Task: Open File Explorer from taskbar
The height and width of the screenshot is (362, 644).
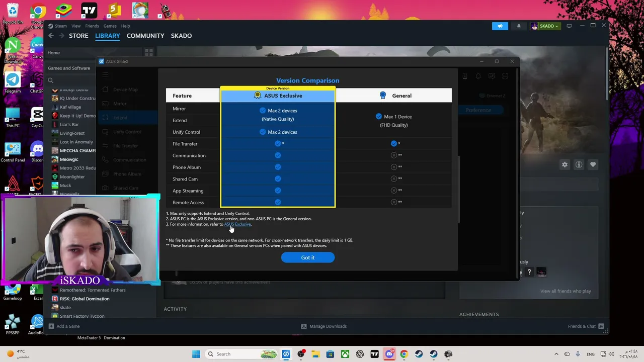Action: [x=315, y=354]
